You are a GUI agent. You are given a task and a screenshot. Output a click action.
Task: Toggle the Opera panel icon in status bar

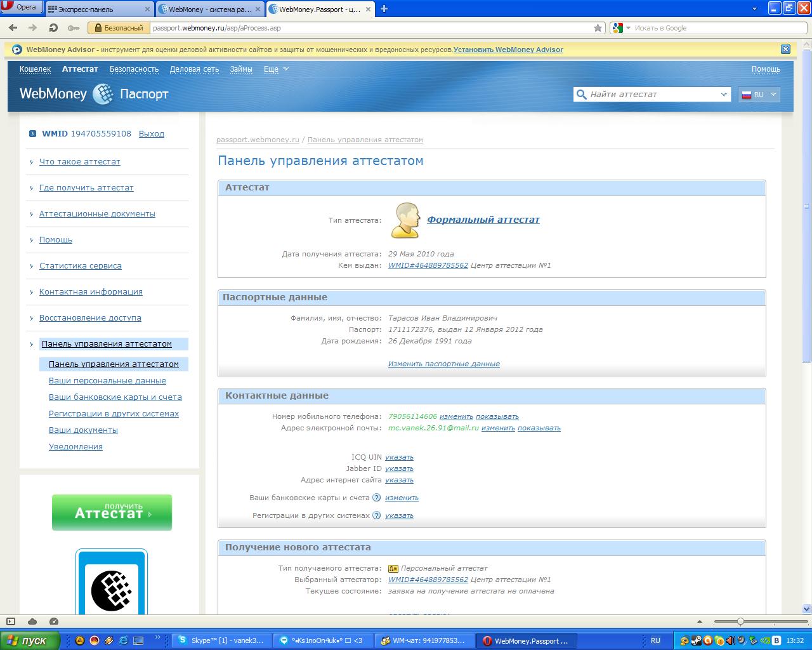tap(11, 621)
